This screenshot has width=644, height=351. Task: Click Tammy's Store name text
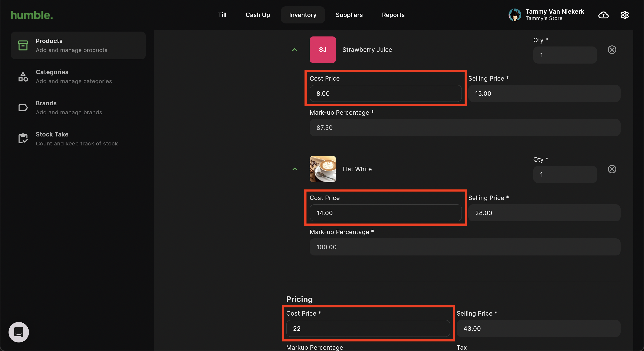(544, 19)
